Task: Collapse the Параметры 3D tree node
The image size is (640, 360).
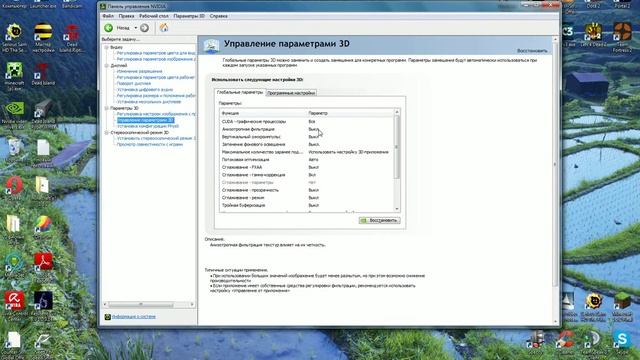Action: [x=106, y=108]
